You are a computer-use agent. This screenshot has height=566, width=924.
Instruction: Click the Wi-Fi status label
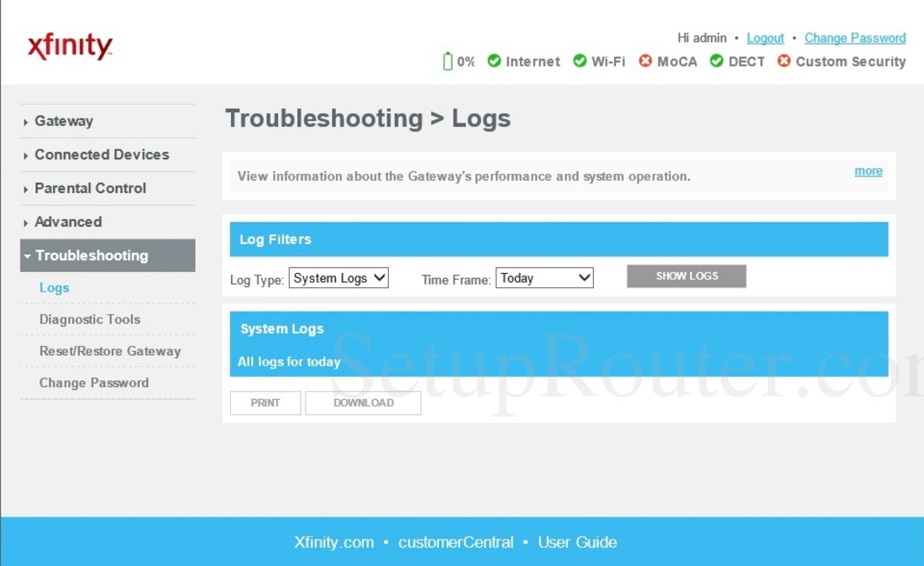608,61
